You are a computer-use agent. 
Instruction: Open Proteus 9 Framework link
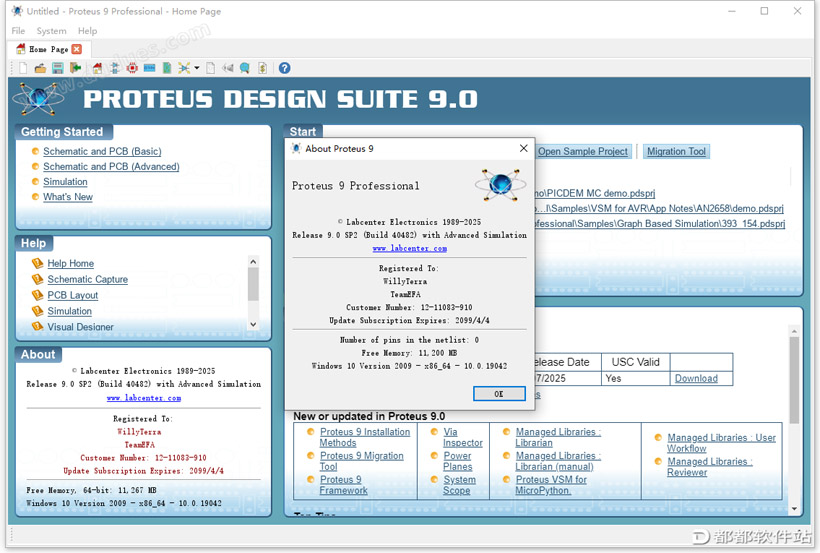[344, 485]
